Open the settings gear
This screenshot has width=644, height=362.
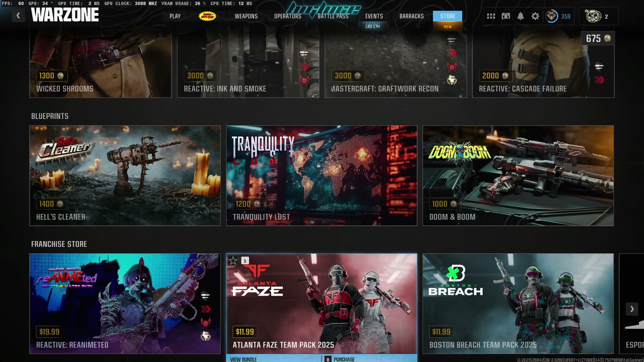(535, 16)
